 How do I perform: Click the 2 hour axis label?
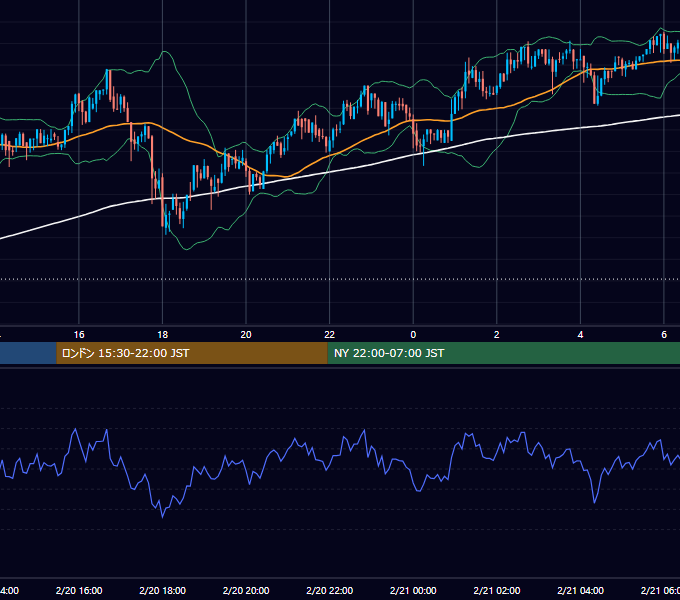pos(497,335)
